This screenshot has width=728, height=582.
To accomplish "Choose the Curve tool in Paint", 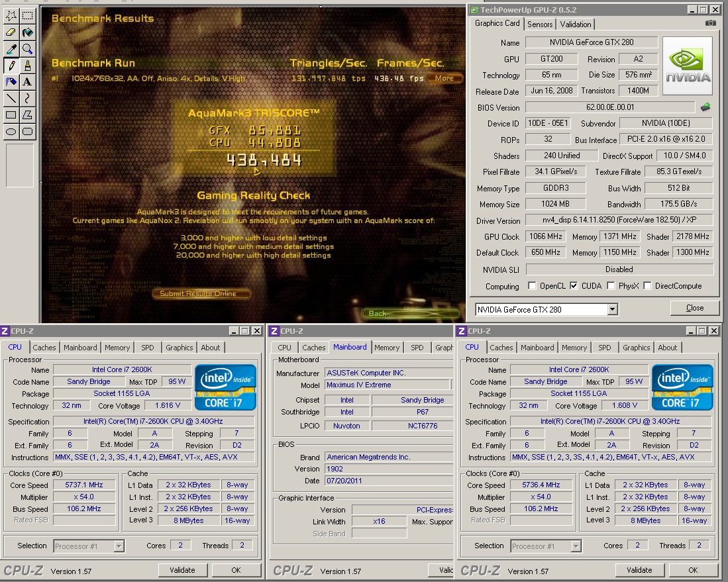I will click(27, 99).
